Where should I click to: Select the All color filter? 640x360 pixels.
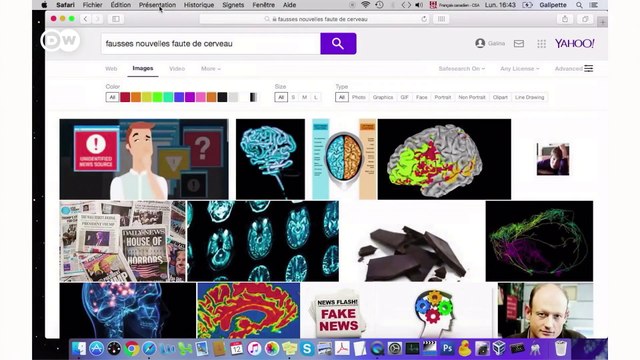(112, 97)
